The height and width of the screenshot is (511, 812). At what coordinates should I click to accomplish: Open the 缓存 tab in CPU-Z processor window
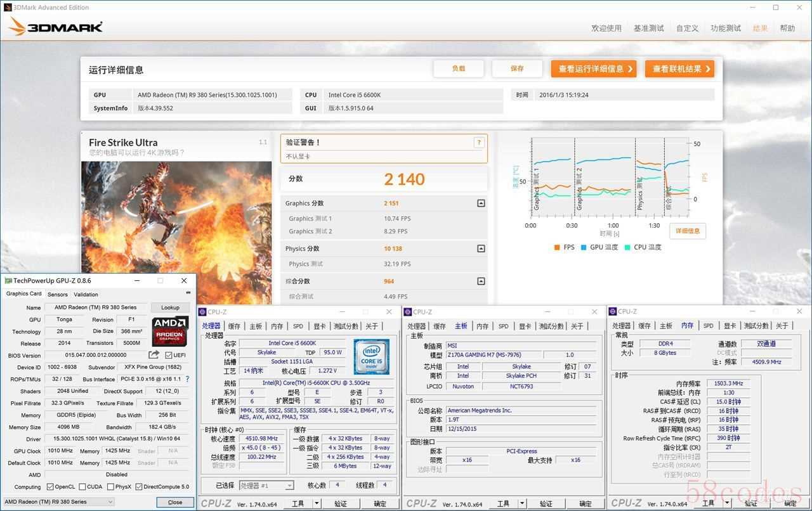click(234, 326)
